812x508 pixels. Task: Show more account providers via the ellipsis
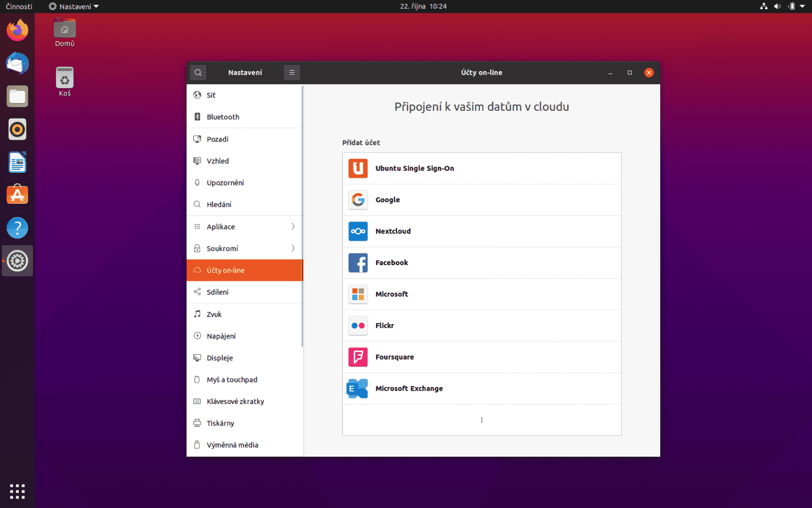[x=481, y=420]
